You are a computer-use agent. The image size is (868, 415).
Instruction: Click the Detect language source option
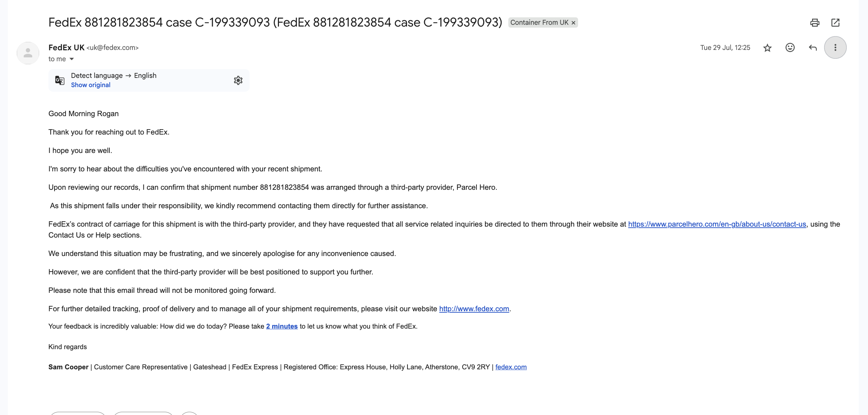pos(97,75)
